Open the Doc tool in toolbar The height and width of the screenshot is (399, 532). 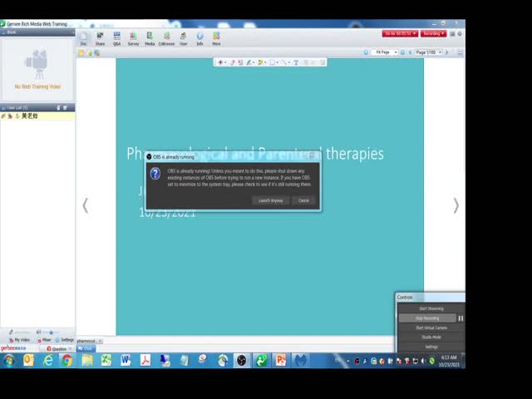(83, 38)
